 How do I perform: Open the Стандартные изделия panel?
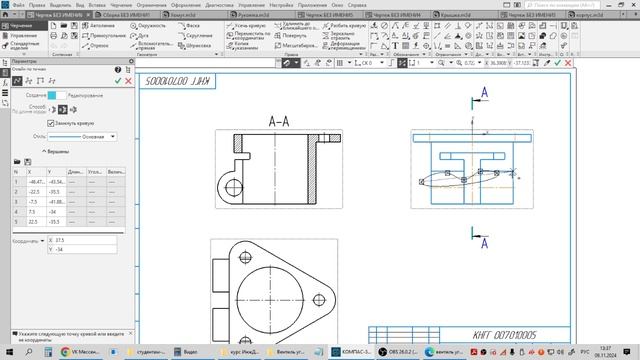point(24,45)
